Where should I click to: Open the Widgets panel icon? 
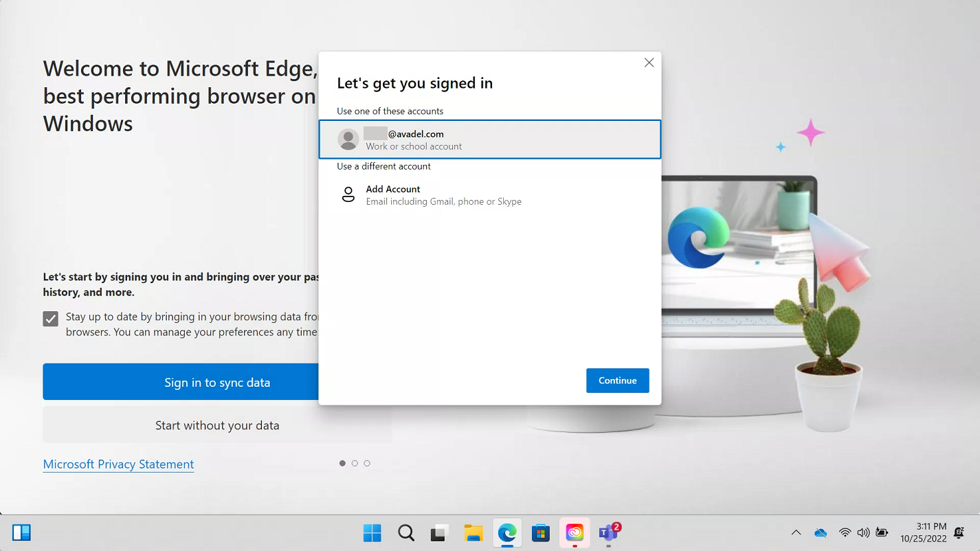pyautogui.click(x=22, y=532)
